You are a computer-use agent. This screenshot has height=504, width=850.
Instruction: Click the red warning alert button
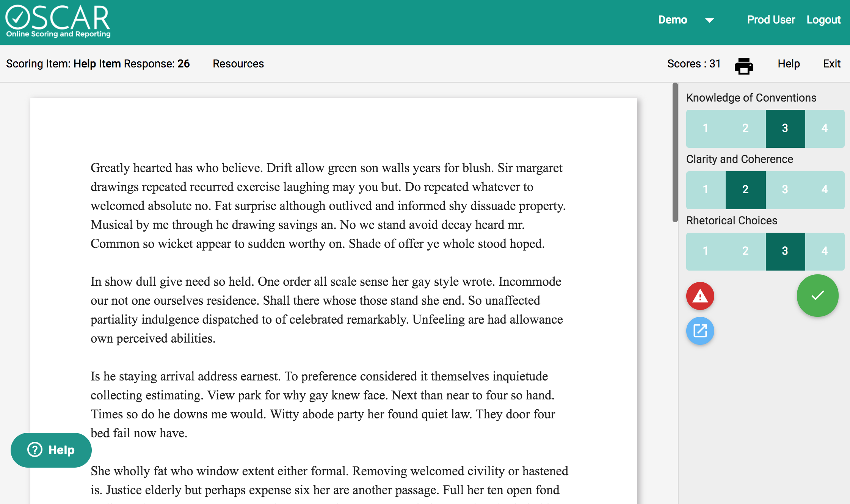pos(700,296)
